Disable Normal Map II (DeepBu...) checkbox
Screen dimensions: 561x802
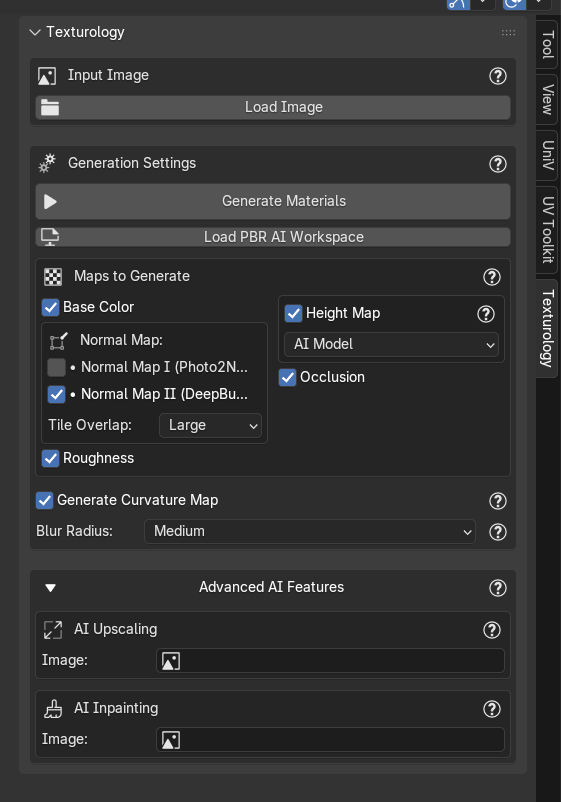pos(56,394)
